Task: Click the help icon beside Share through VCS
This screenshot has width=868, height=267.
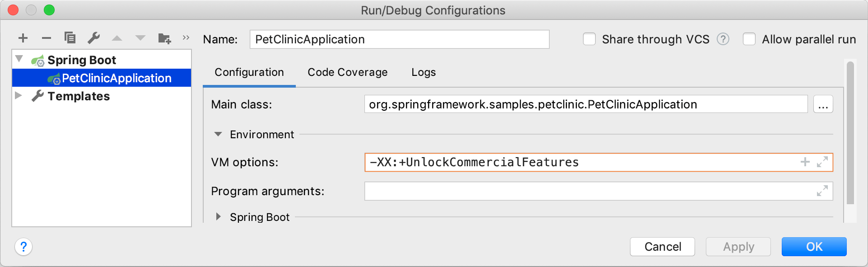Action: (x=723, y=39)
